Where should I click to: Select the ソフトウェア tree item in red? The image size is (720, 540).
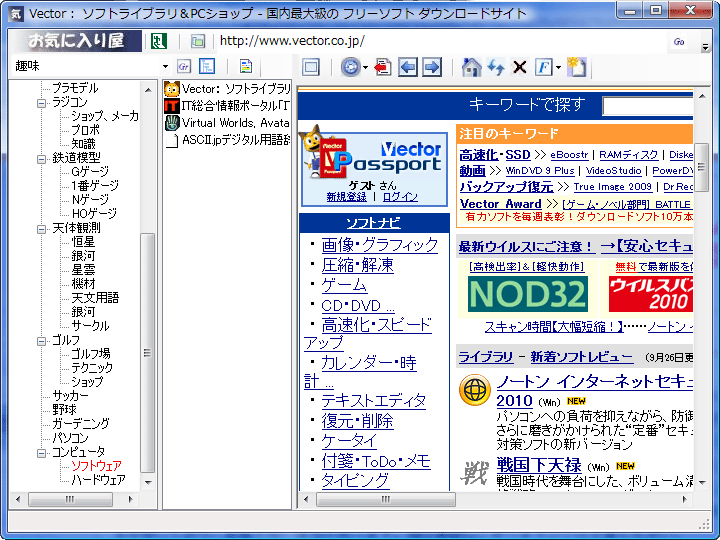[96, 466]
